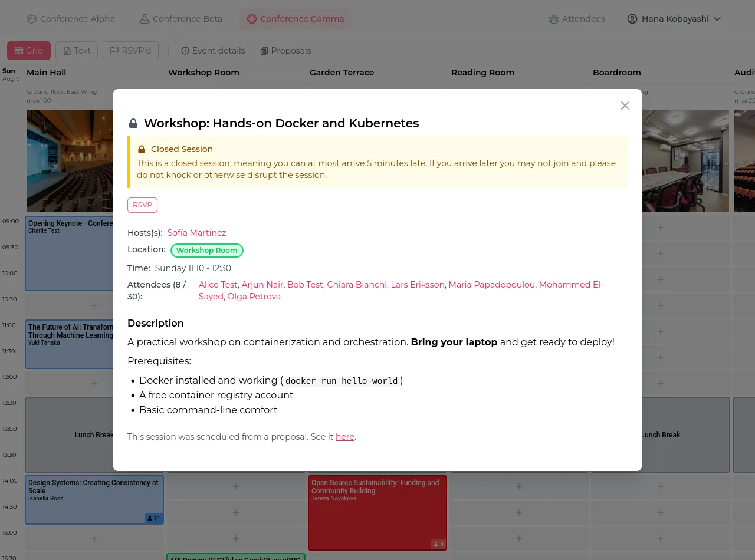Screen dimensions: 755x560
Task: Click the Proposals clipboard icon
Action: coord(264,51)
